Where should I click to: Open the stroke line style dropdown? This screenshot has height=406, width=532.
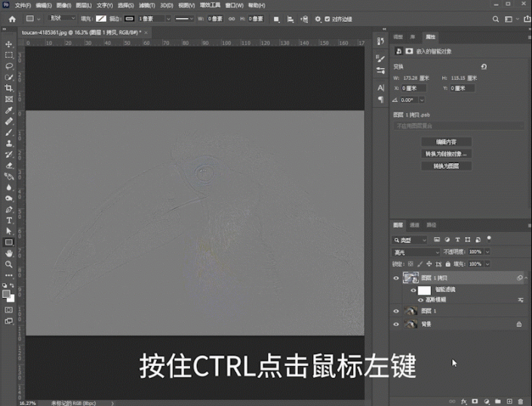click(184, 19)
